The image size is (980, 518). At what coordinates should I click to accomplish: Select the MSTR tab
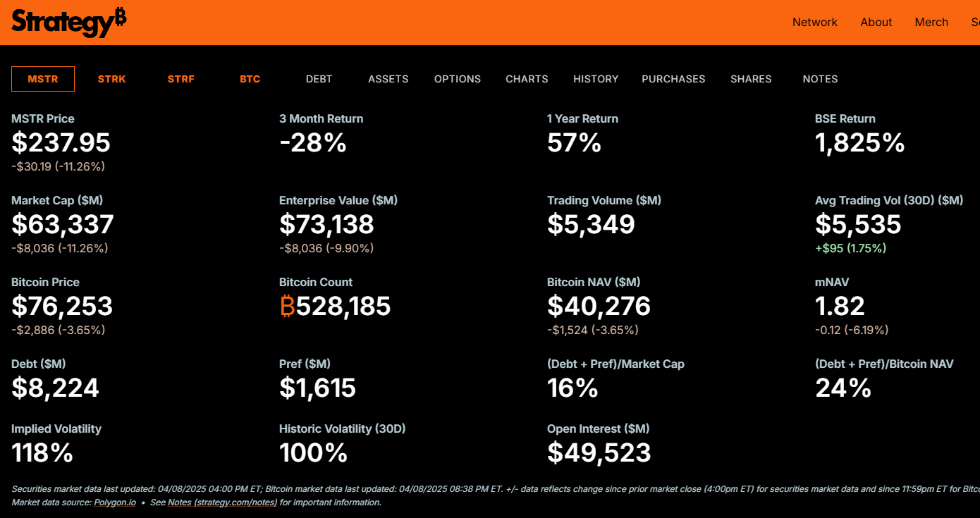click(x=43, y=79)
